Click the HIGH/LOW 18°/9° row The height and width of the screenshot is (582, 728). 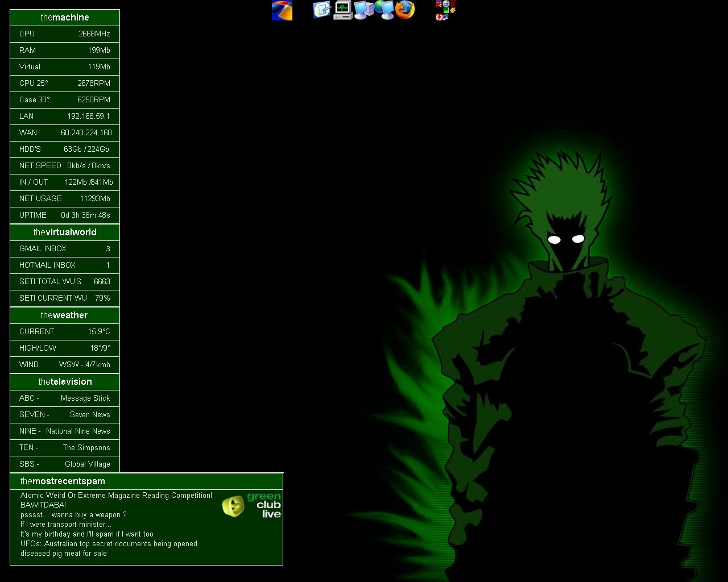(x=65, y=348)
